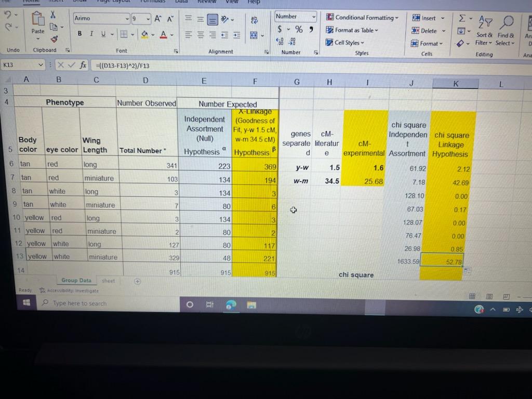Screen dimensions: 532x399
Task: Switch to the Formulas ribbon tab
Action: pyautogui.click(x=152, y=2)
